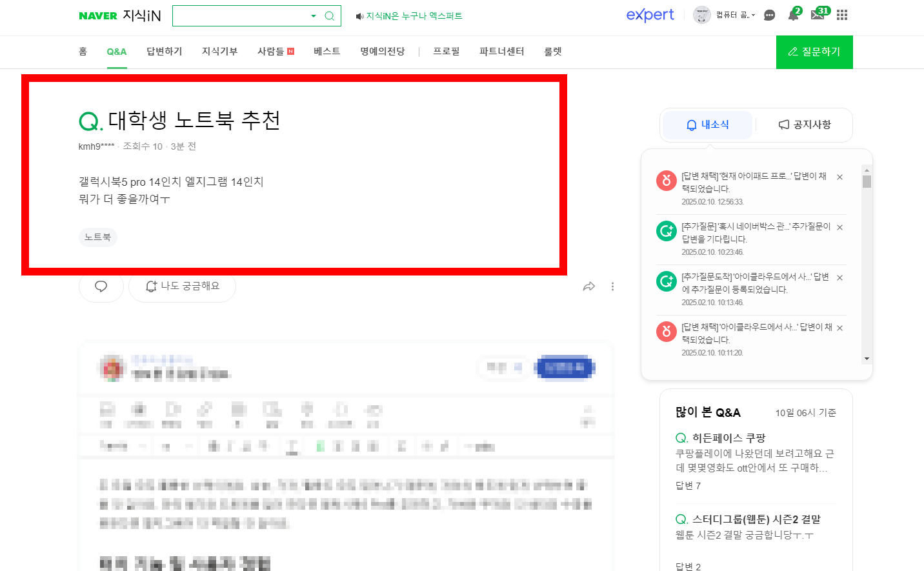
Task: Focus the 지식iN search input field
Action: 241,16
